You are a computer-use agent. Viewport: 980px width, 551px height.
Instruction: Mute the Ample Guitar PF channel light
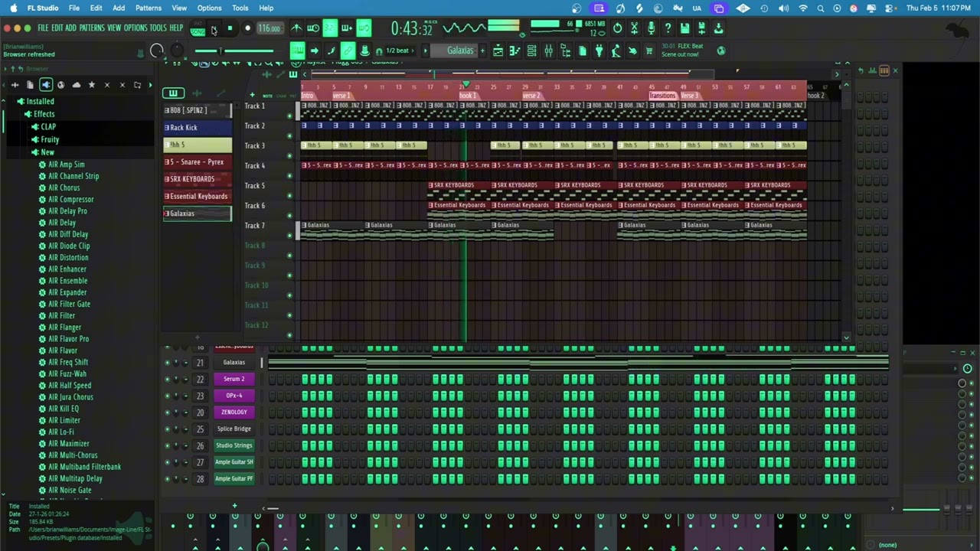[167, 479]
